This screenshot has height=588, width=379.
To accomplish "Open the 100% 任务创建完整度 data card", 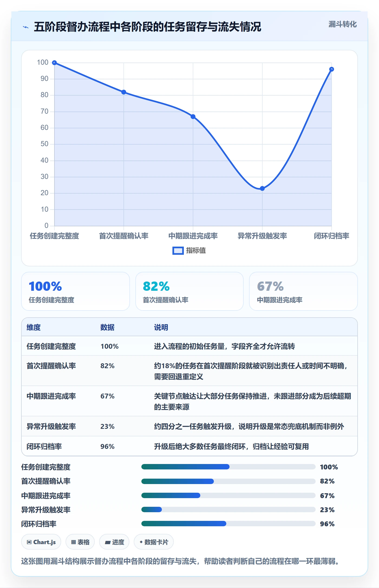I will tap(76, 291).
